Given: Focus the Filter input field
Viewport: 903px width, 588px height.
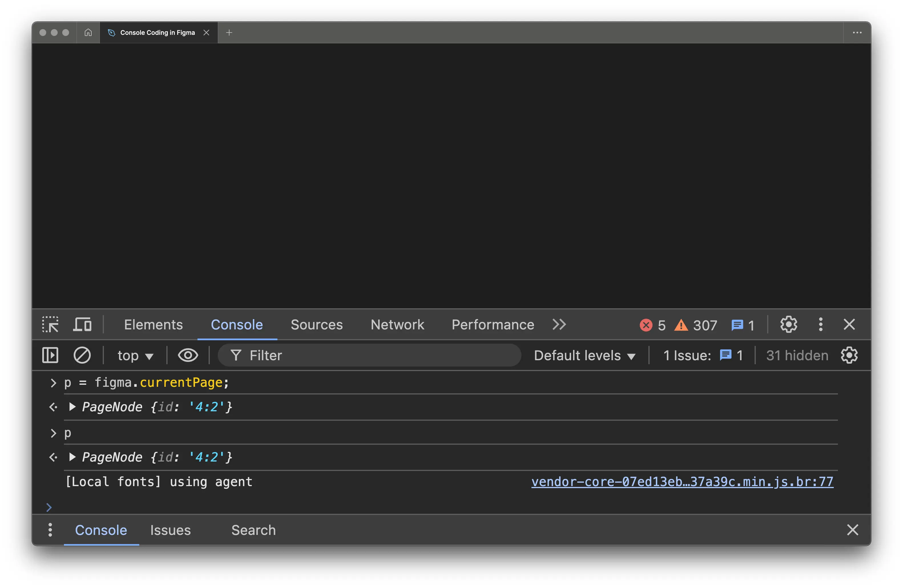Looking at the screenshot, I should (x=370, y=355).
